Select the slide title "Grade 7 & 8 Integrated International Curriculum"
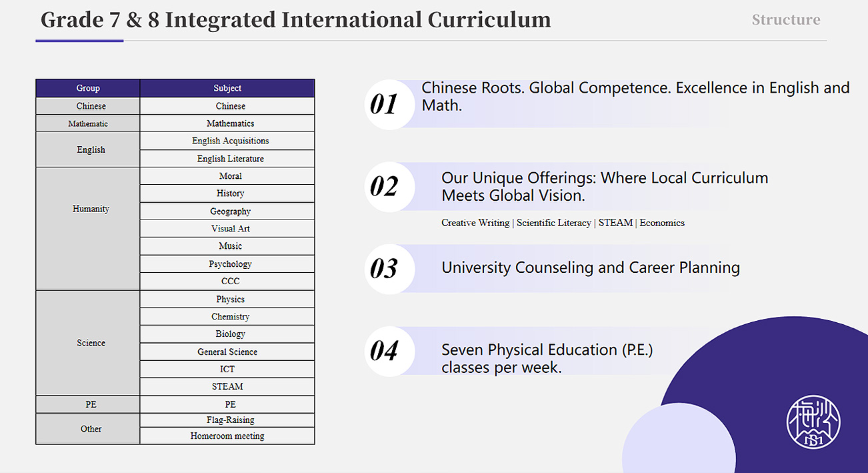This screenshot has width=868, height=473. (296, 19)
